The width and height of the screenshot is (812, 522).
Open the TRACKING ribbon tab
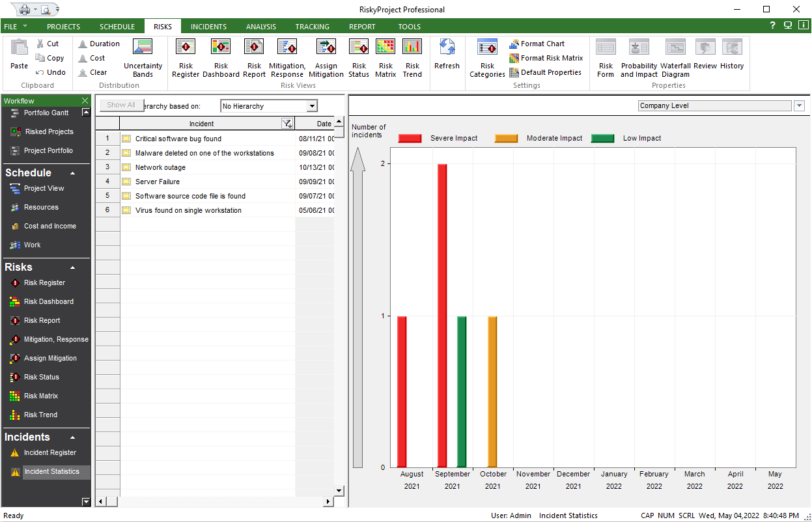pos(312,27)
